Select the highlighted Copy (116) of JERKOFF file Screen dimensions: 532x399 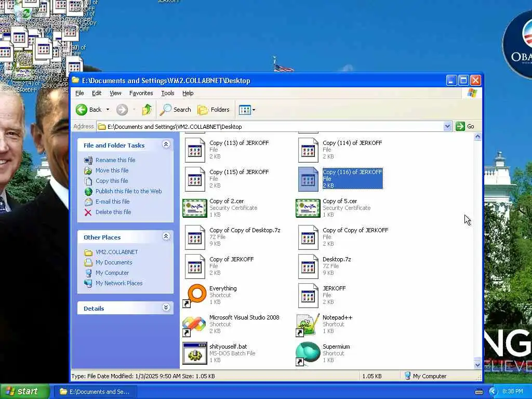click(341, 179)
